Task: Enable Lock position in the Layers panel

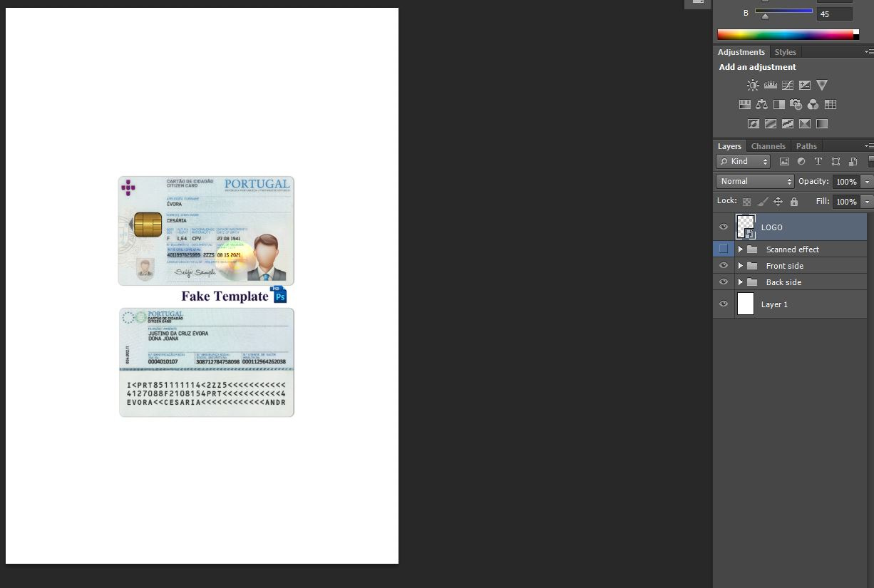Action: coord(778,201)
